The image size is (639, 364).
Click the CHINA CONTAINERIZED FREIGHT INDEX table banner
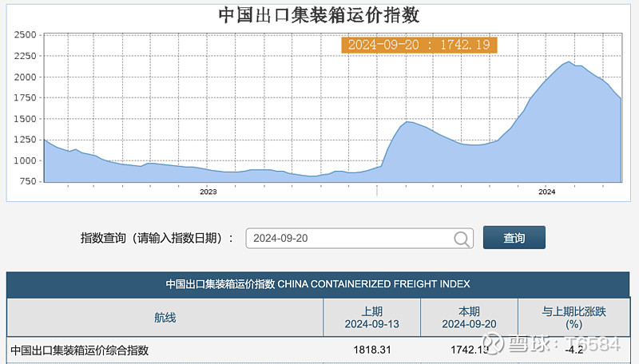[x=318, y=284]
